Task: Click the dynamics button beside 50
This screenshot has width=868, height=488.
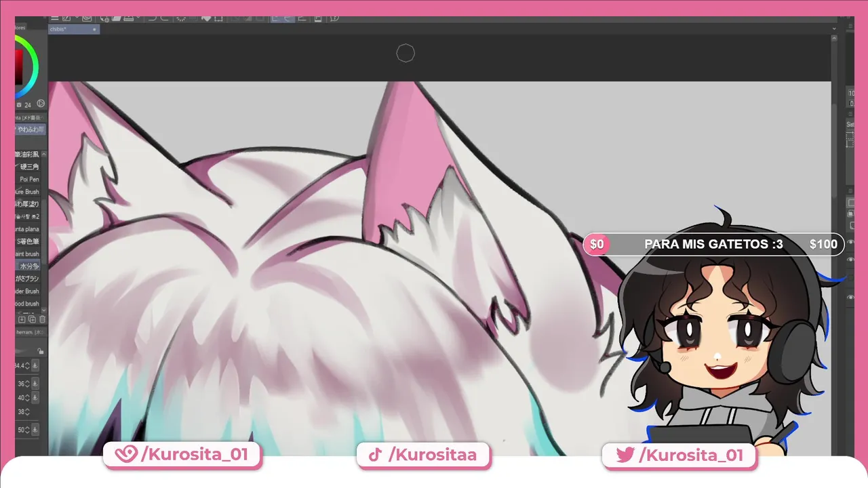Action: click(35, 430)
